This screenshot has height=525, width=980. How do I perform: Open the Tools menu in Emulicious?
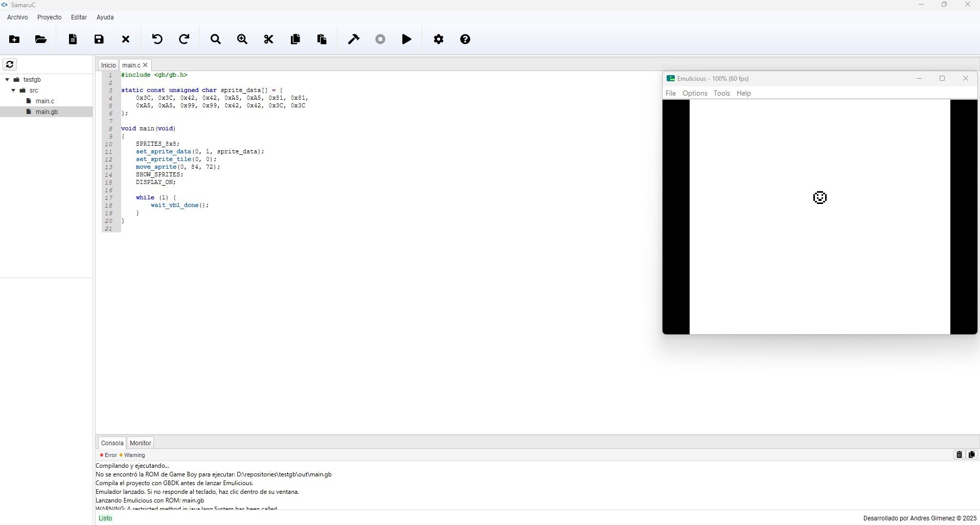[722, 93]
